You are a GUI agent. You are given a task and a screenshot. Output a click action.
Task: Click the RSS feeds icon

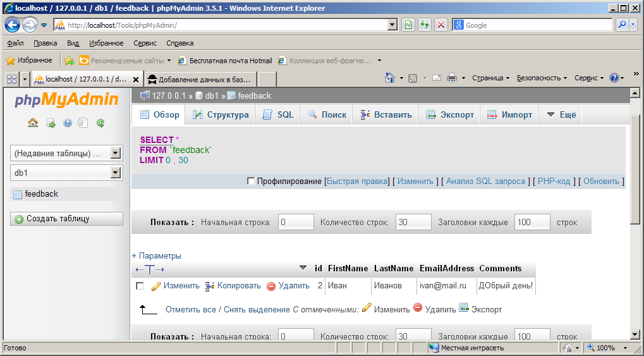tap(413, 78)
